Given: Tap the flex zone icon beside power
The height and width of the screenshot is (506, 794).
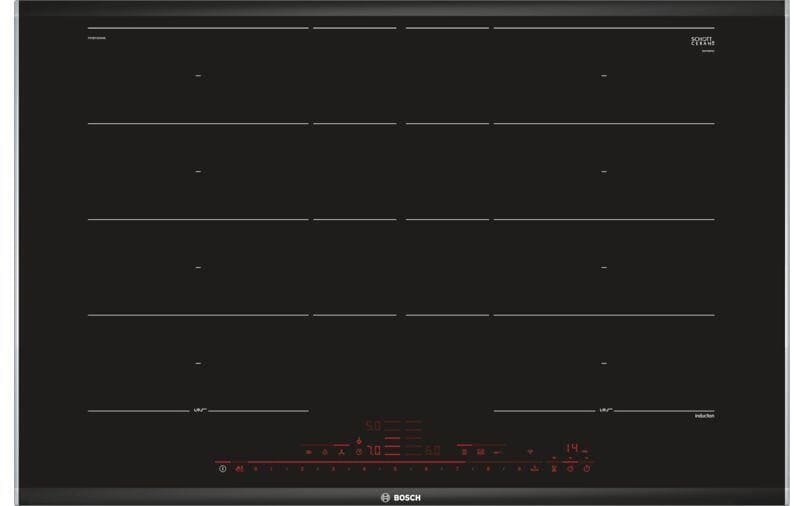Looking at the screenshot, I should coord(239,467).
